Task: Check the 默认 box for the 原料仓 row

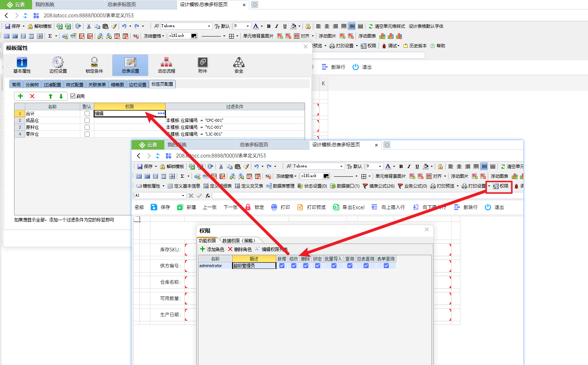Action: 87,127
